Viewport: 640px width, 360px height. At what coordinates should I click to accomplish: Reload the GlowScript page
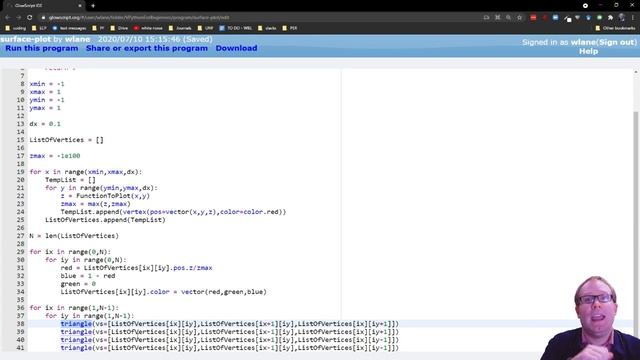coord(29,18)
